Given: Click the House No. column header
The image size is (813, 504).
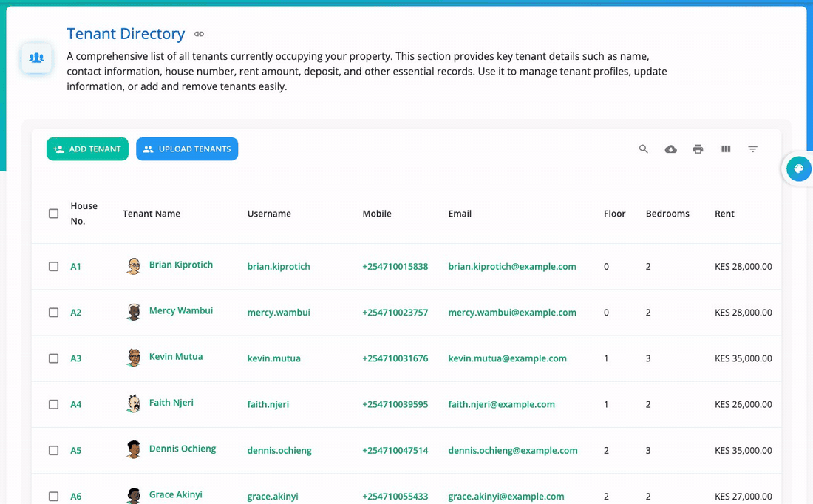Looking at the screenshot, I should coord(84,214).
